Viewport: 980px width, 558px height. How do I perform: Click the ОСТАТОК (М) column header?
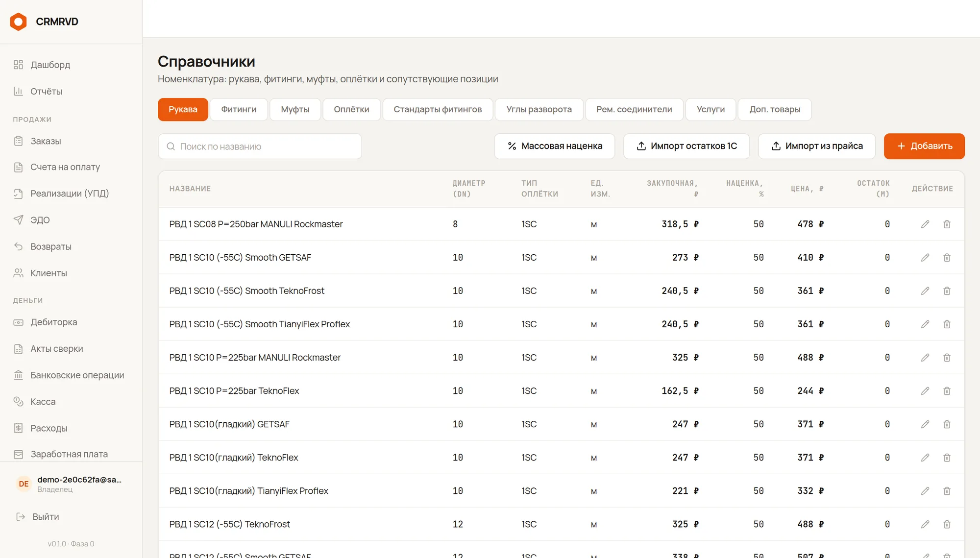pos(873,189)
